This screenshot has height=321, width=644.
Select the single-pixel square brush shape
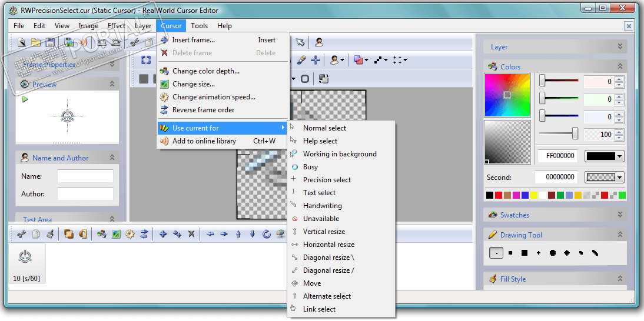point(497,253)
